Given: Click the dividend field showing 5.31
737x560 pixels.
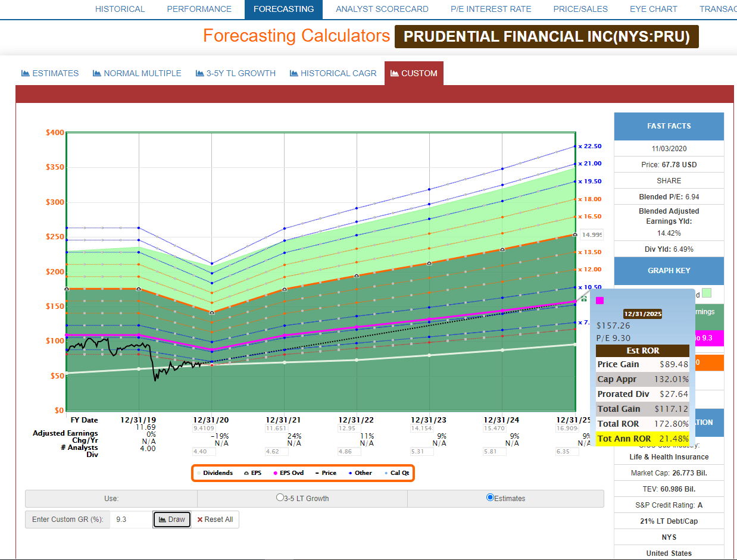Looking at the screenshot, I should (x=421, y=452).
